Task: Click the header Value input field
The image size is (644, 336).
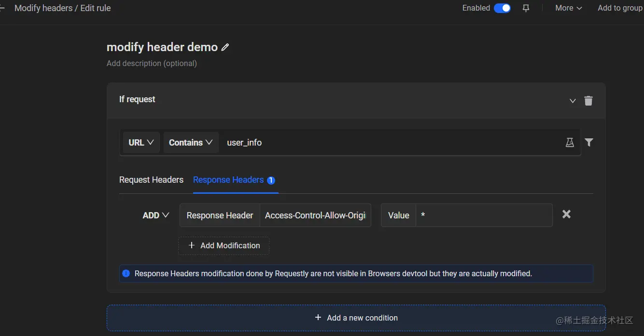Action: coord(484,215)
